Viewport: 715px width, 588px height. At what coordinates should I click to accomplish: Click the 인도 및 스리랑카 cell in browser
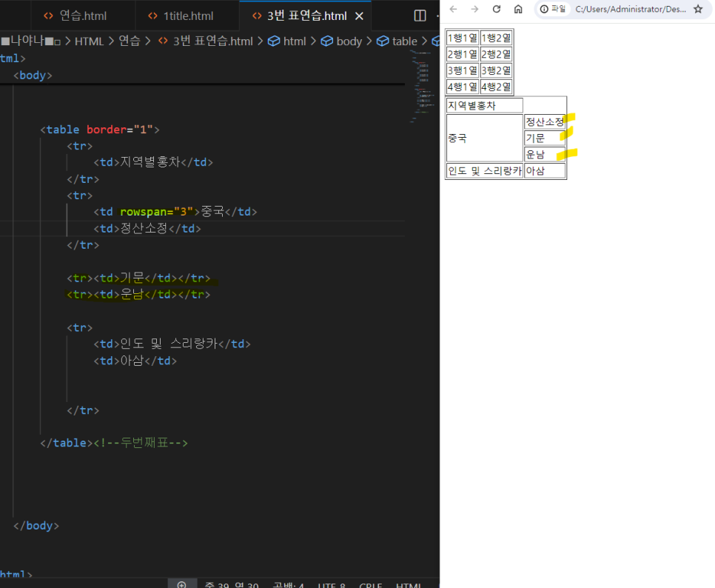tap(484, 171)
